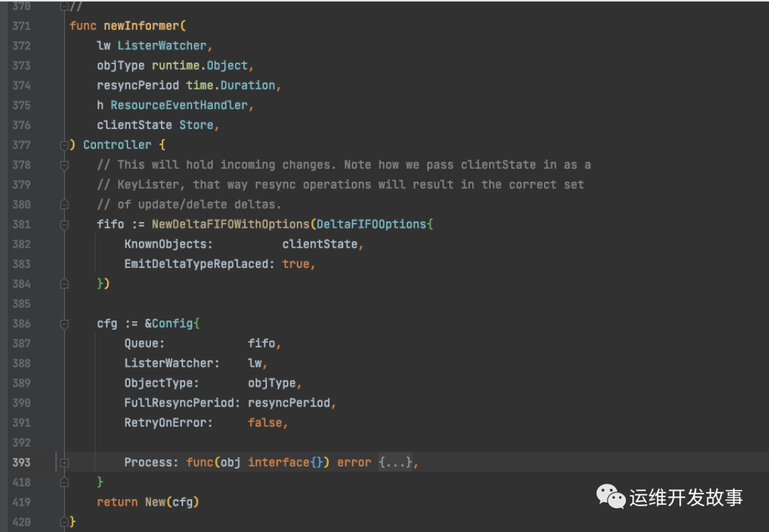Click line number 371 in the gutter

point(21,26)
